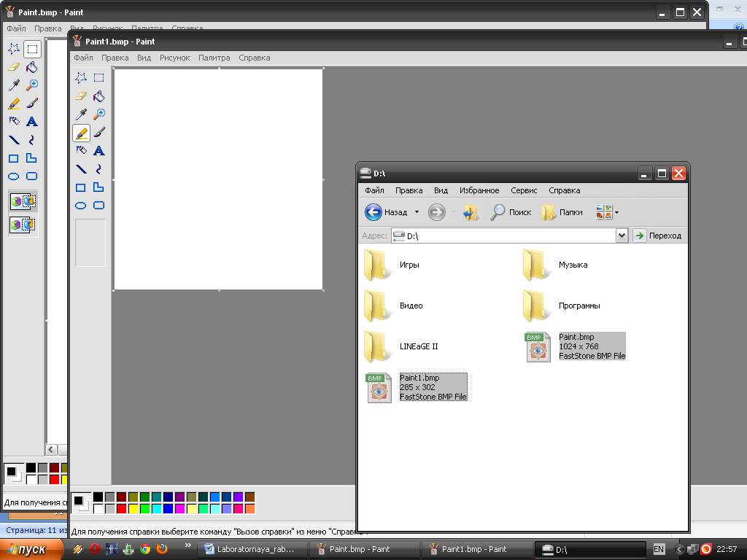Click the Переход (Go) button
747x560 pixels.
pyautogui.click(x=658, y=236)
